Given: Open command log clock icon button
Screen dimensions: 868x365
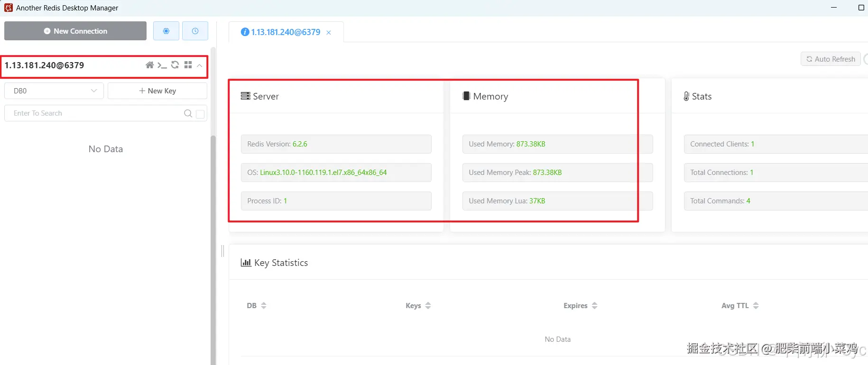Looking at the screenshot, I should [x=195, y=31].
